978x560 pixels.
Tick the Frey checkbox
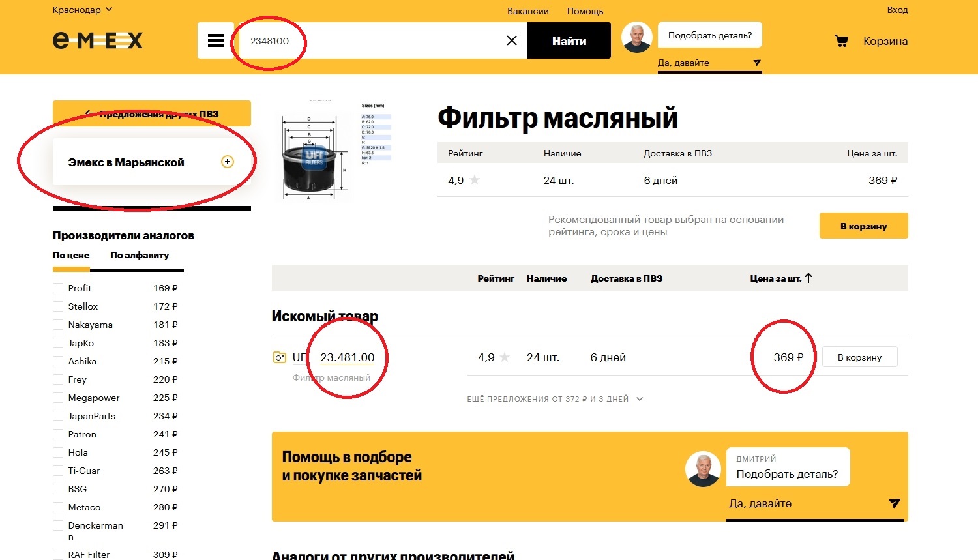[x=58, y=379]
